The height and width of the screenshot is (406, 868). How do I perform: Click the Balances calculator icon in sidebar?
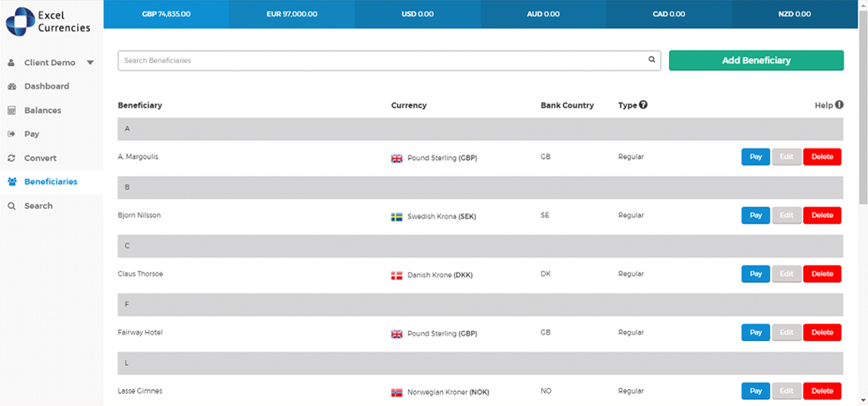(x=12, y=110)
